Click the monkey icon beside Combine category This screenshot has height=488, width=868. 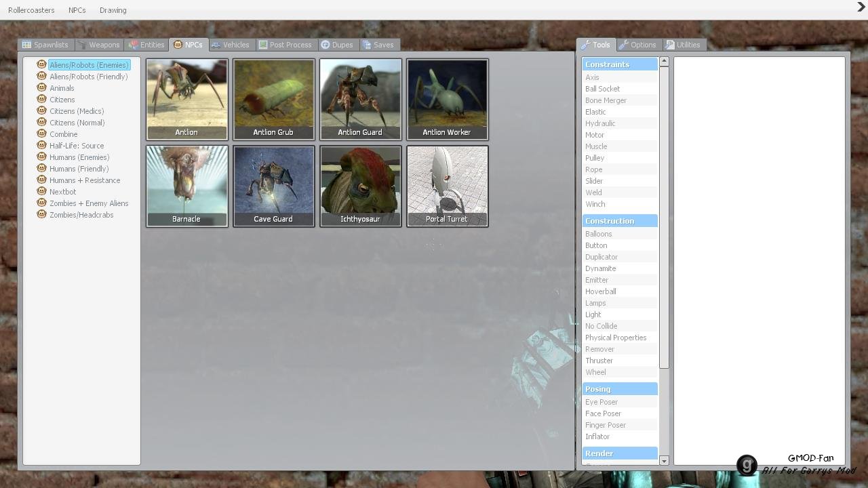pyautogui.click(x=41, y=134)
